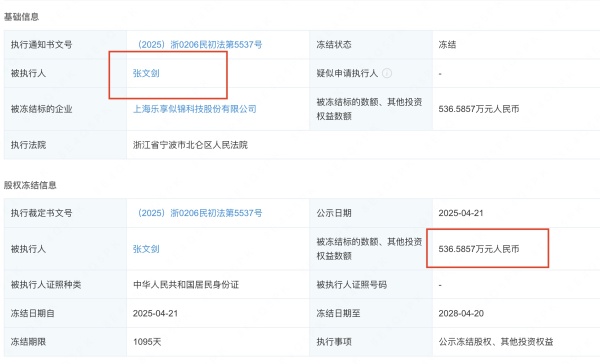Screen dimensions: 600x364
Task: Open 张文剑 link in the 基础信息 table
Action: (146, 73)
